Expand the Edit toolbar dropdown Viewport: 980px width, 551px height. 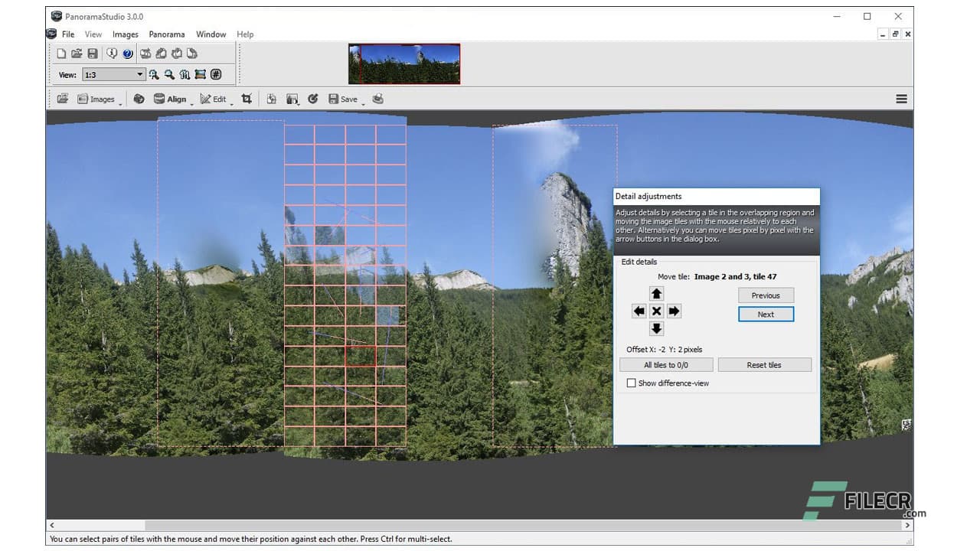tap(232, 103)
